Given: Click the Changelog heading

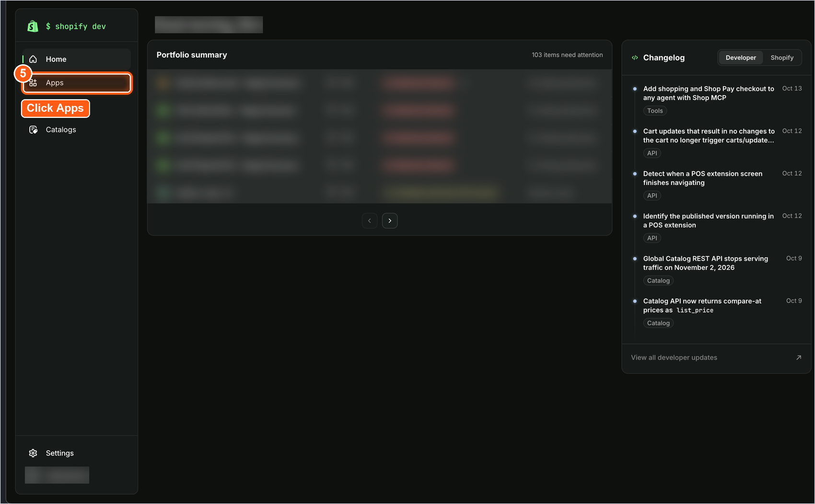Looking at the screenshot, I should click(x=664, y=57).
